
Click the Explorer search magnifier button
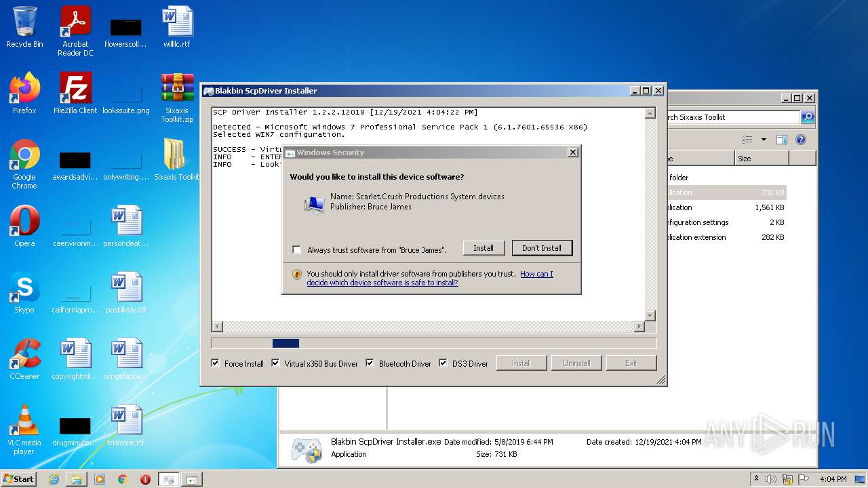click(808, 117)
